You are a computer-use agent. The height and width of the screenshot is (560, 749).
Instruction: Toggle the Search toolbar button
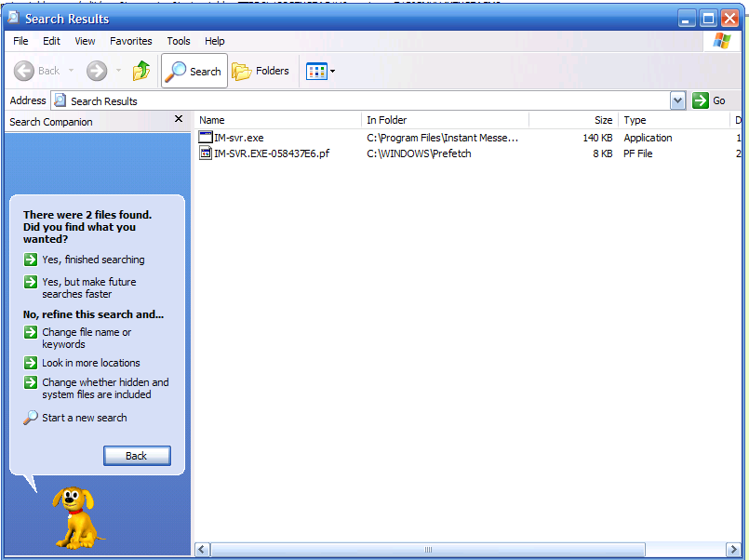click(x=194, y=71)
